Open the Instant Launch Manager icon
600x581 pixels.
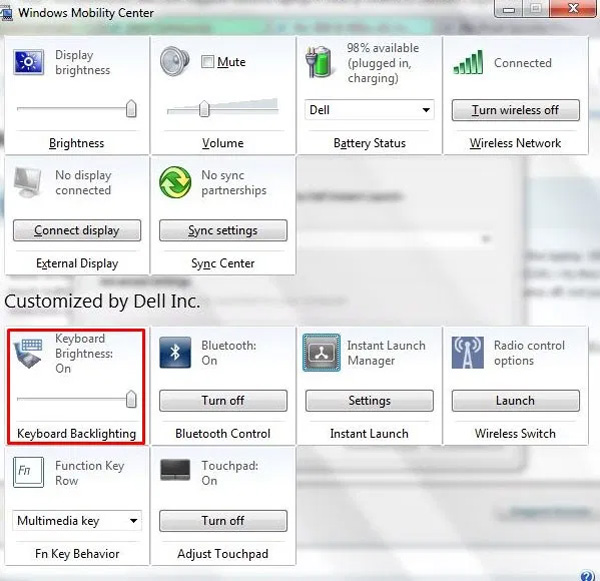[321, 353]
